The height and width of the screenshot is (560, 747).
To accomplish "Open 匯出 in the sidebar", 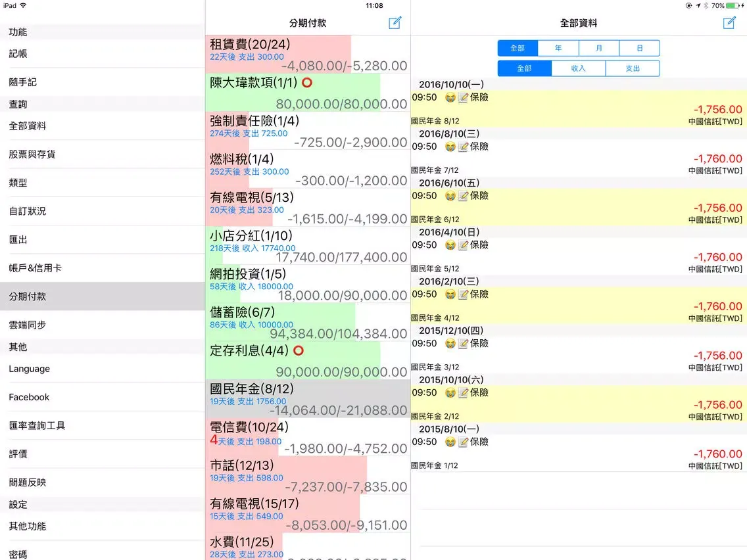I will tap(103, 239).
